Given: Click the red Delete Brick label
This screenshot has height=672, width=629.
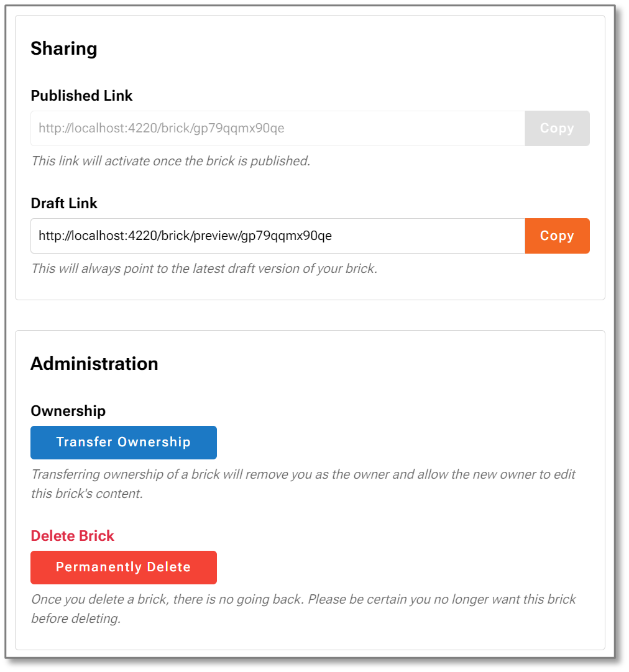Looking at the screenshot, I should tap(73, 536).
